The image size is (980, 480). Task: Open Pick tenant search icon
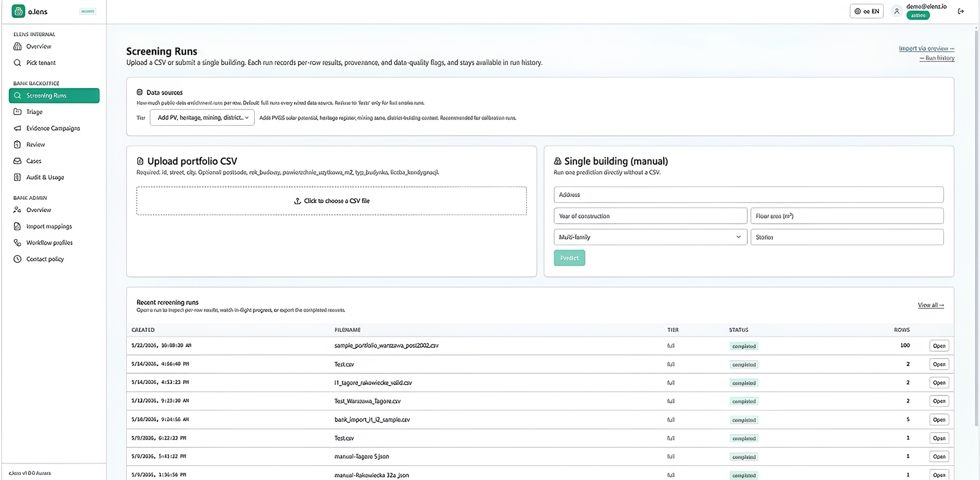pos(17,63)
